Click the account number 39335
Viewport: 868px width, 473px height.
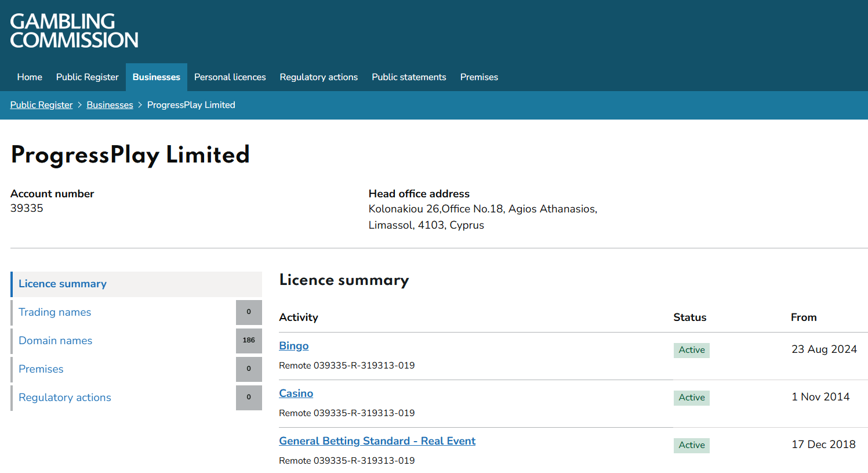click(x=27, y=208)
